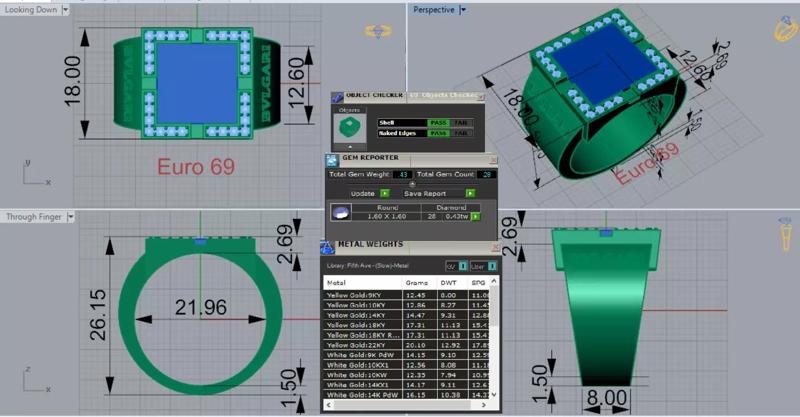
Task: Click PASS indicator for Shell
Action: [438, 122]
